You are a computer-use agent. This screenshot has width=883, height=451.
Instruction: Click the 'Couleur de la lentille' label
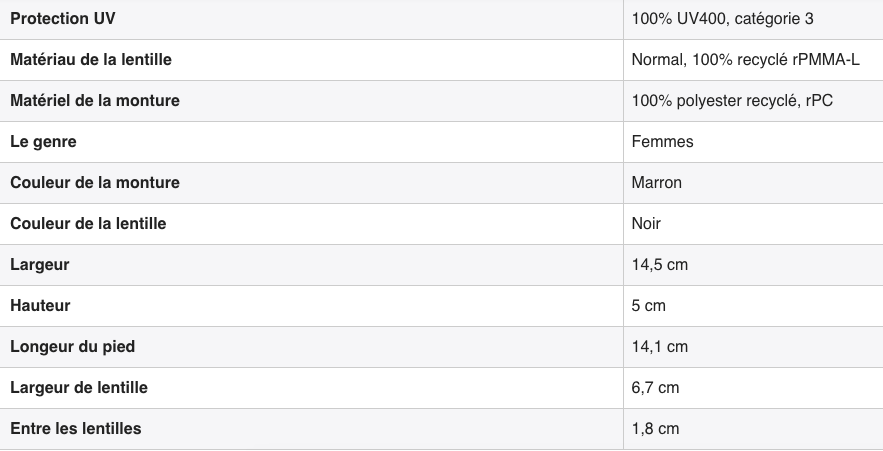88,224
